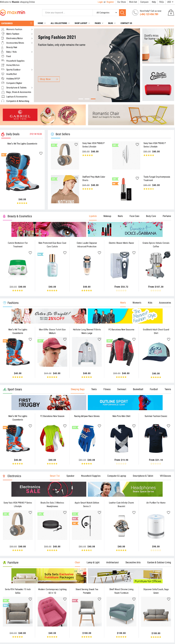This screenshot has height=644, width=175.
Task: Open the USD currency dropdown
Action: [170, 2]
